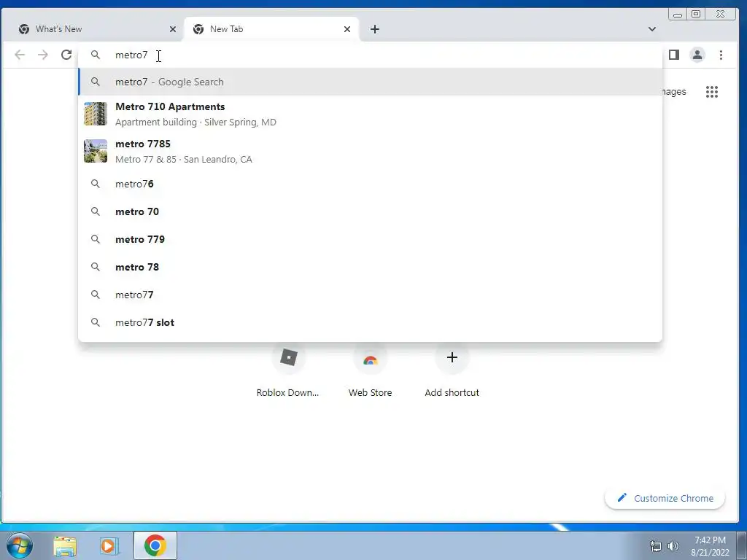This screenshot has height=560, width=747.
Task: Choose the metro7 - Google Search suggestion
Action: [x=371, y=82]
